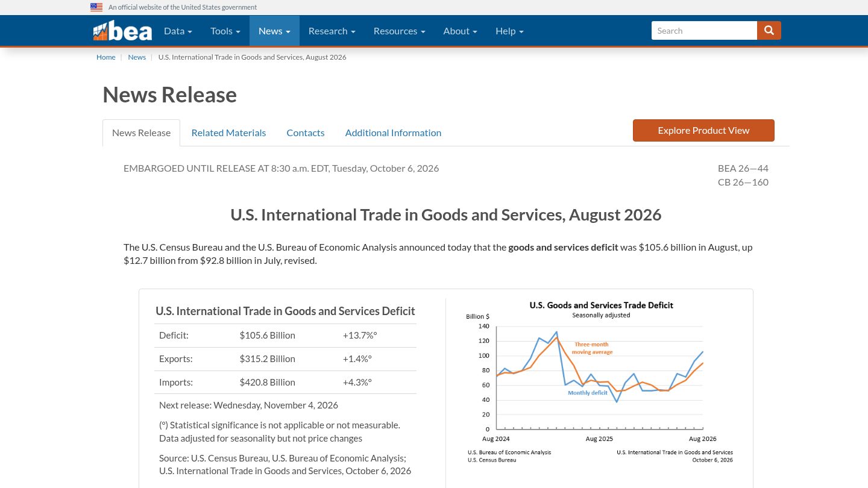Open the trade deficit chart image

(x=600, y=382)
